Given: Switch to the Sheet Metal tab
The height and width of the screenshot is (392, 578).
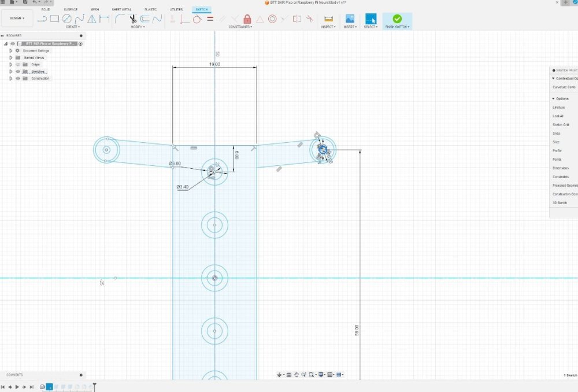Looking at the screenshot, I should pos(121,9).
